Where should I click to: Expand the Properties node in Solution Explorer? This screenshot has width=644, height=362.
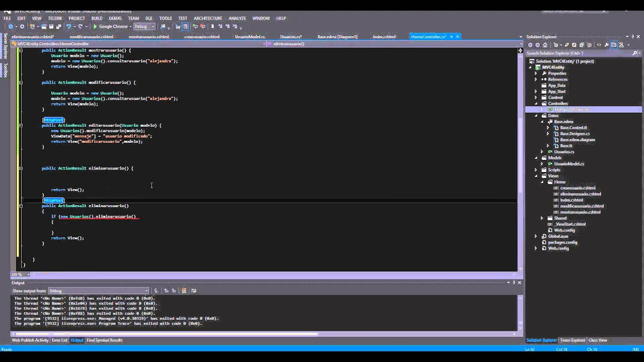tap(536, 73)
